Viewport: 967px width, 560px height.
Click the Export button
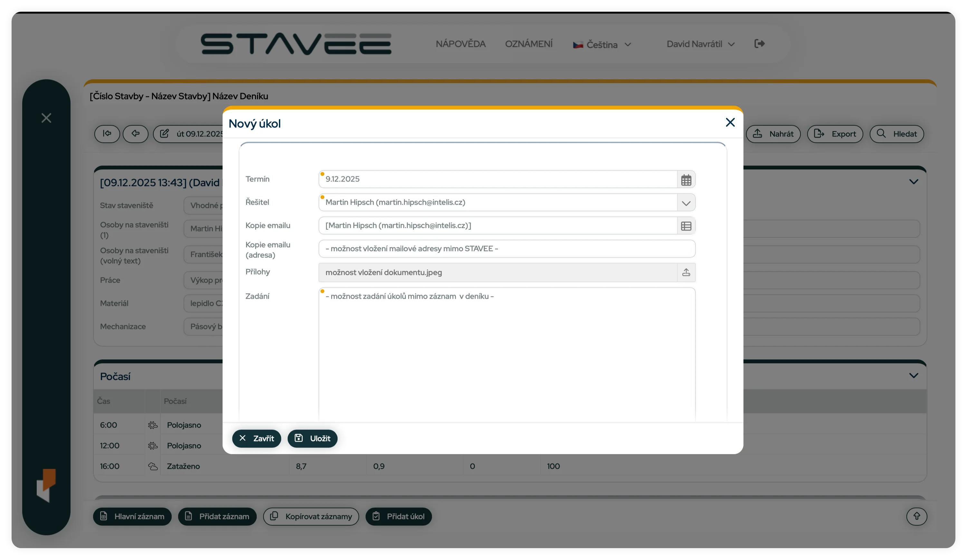click(x=835, y=134)
